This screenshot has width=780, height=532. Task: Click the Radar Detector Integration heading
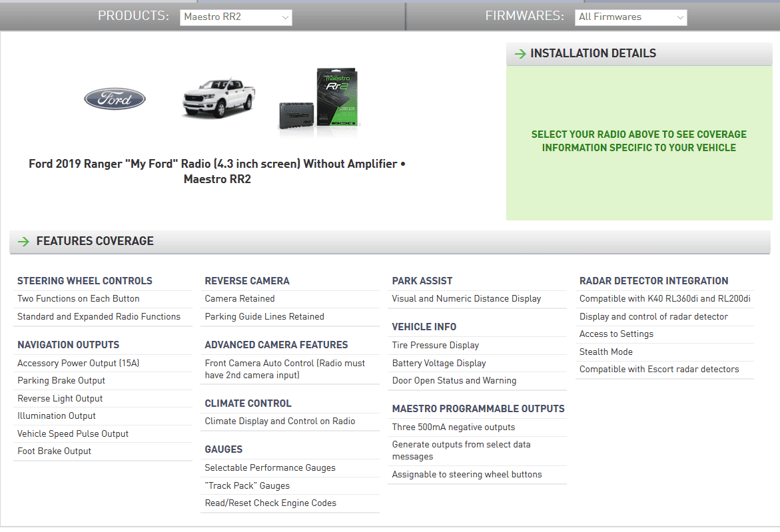coord(653,281)
